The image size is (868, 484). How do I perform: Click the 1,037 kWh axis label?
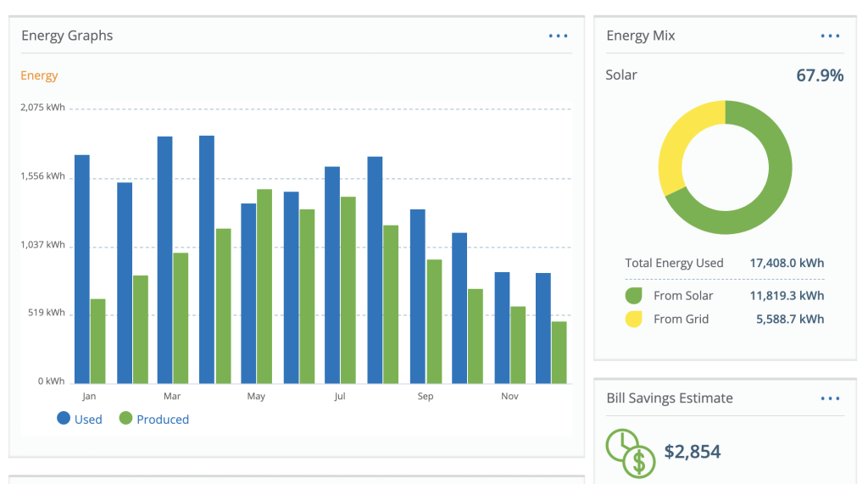42,245
